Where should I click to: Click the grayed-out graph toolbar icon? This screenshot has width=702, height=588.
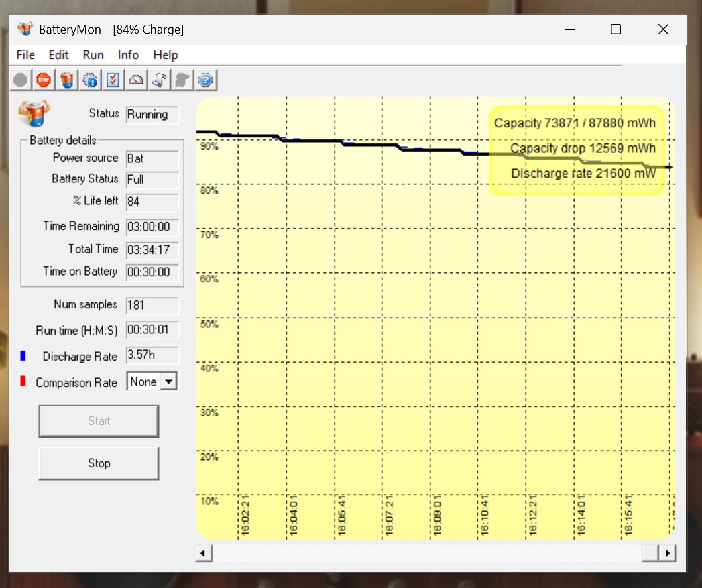tap(182, 80)
